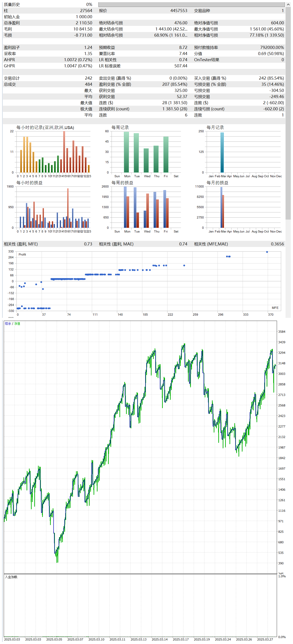Click the '交易品种' label
Viewport: 293px width, 644px height.
click(x=202, y=11)
